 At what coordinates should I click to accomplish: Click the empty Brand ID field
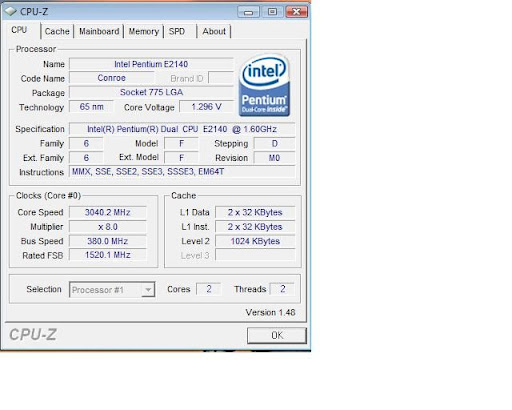221,78
